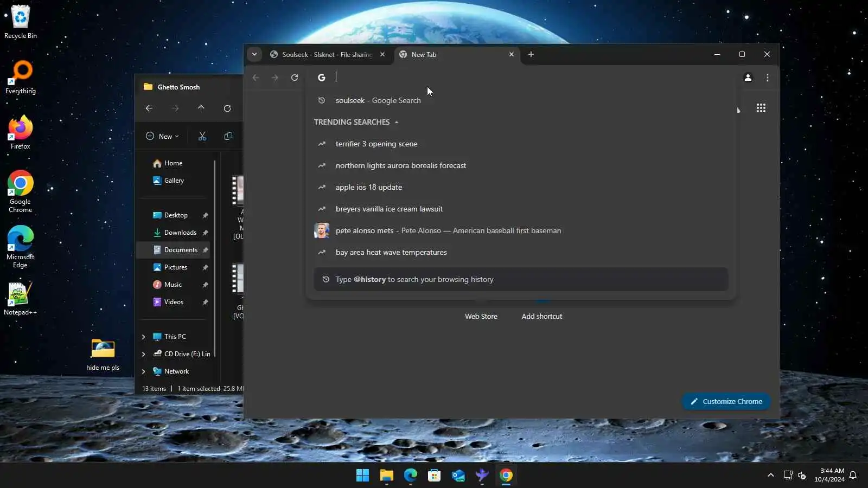Open Home in File Explorer sidebar

pyautogui.click(x=174, y=163)
